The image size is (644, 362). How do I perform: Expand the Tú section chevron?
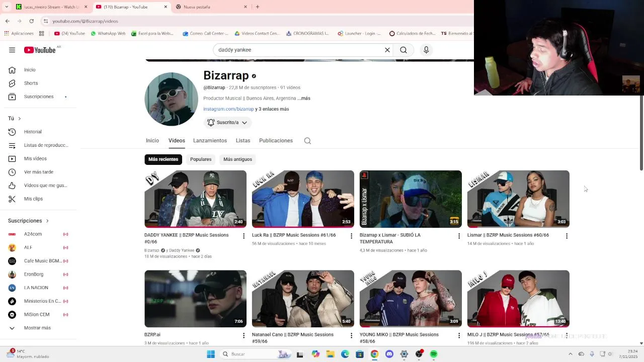coord(19,119)
